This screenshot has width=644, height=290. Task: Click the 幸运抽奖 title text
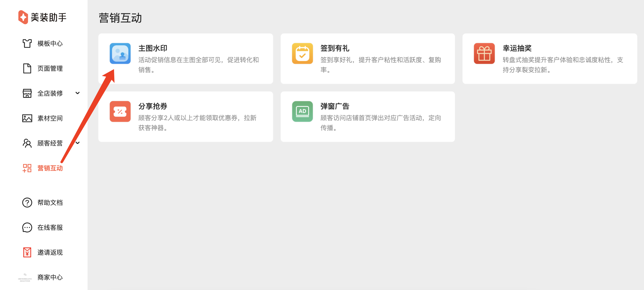[517, 48]
